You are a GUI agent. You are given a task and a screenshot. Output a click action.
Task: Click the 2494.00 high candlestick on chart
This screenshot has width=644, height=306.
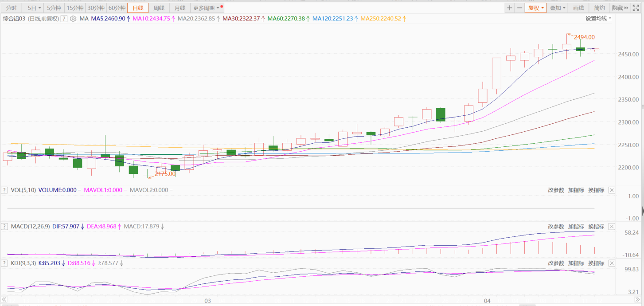[566, 46]
